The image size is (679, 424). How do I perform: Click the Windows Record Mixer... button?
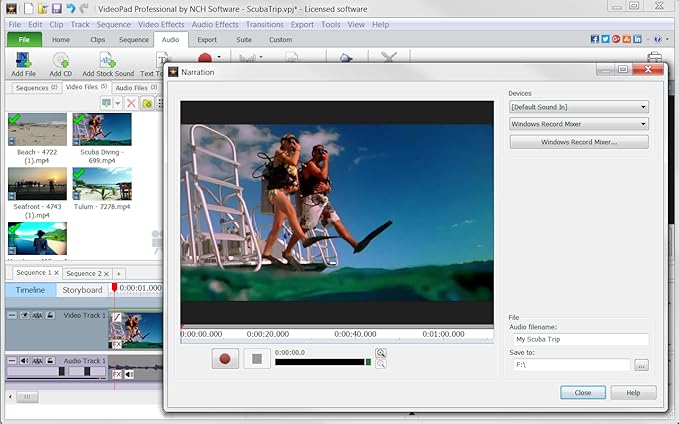point(578,142)
